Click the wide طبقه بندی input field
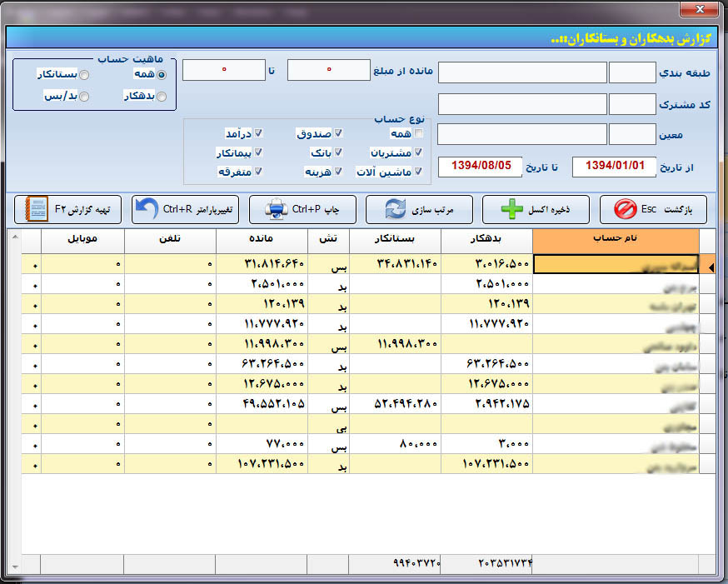Viewport: 728px width, 584px height. coord(522,72)
